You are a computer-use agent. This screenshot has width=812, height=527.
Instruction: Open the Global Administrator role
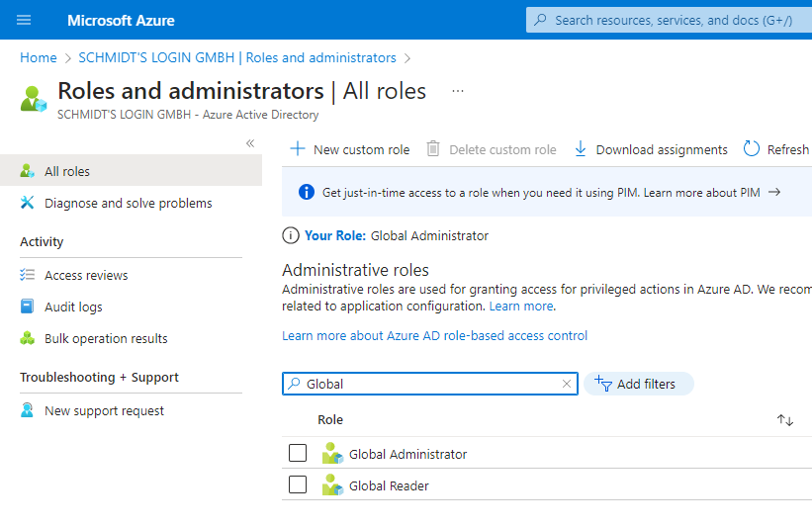pos(408,454)
